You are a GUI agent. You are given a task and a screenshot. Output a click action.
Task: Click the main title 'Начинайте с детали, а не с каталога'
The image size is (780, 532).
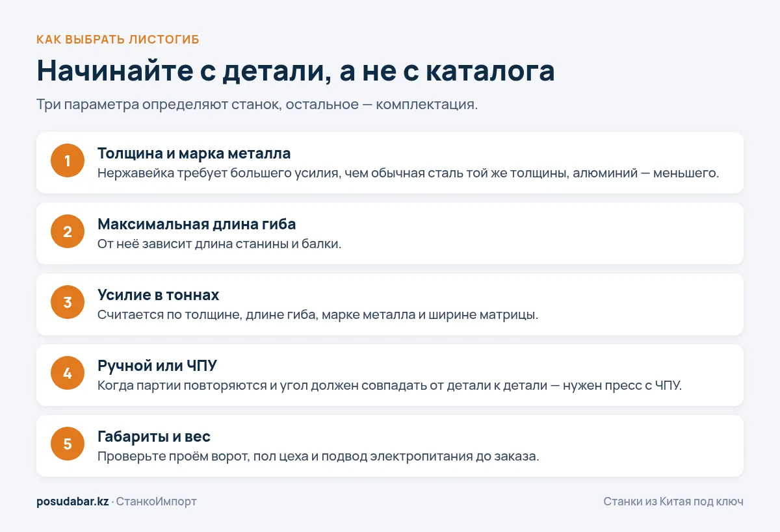pyautogui.click(x=296, y=71)
